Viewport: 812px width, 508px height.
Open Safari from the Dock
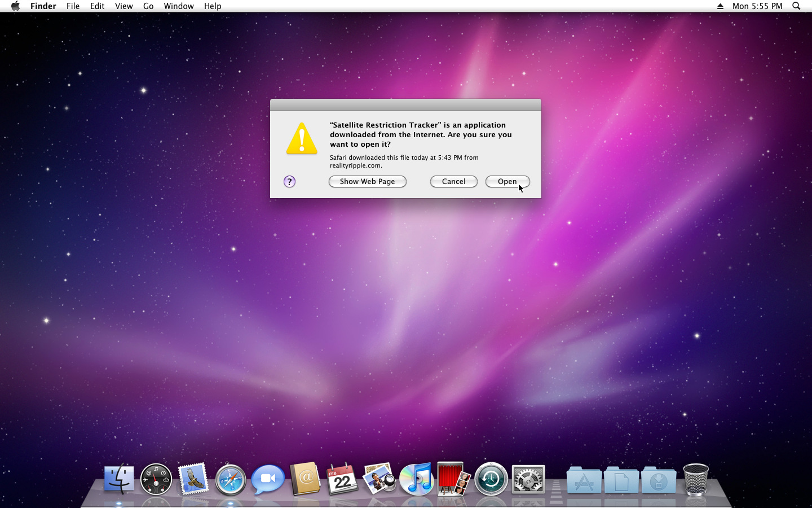tap(231, 479)
